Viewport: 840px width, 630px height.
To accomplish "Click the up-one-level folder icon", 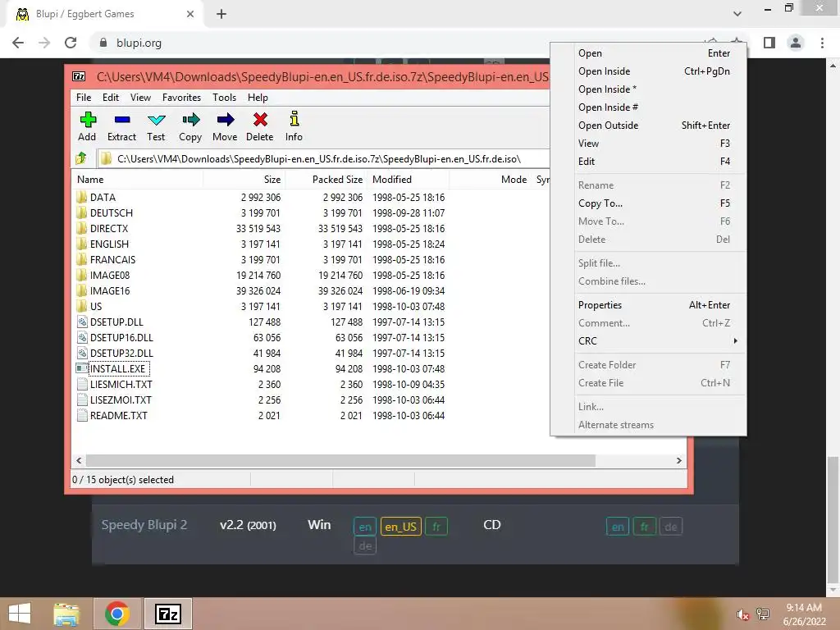I will (x=81, y=158).
